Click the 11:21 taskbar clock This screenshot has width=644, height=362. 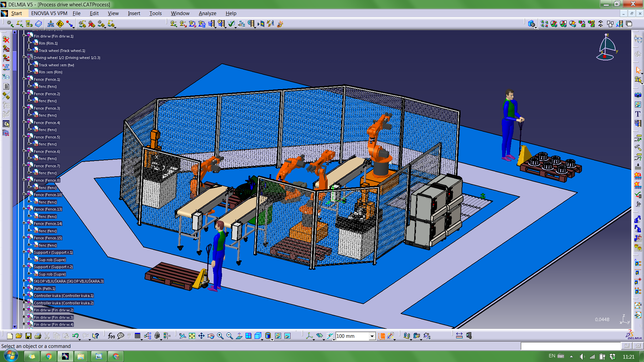629,357
